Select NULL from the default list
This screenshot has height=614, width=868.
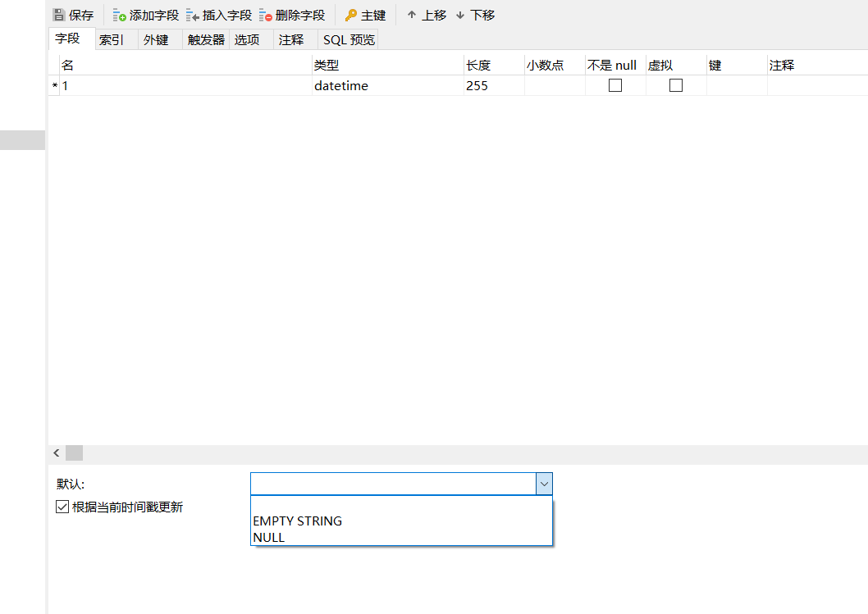pyautogui.click(x=401, y=537)
